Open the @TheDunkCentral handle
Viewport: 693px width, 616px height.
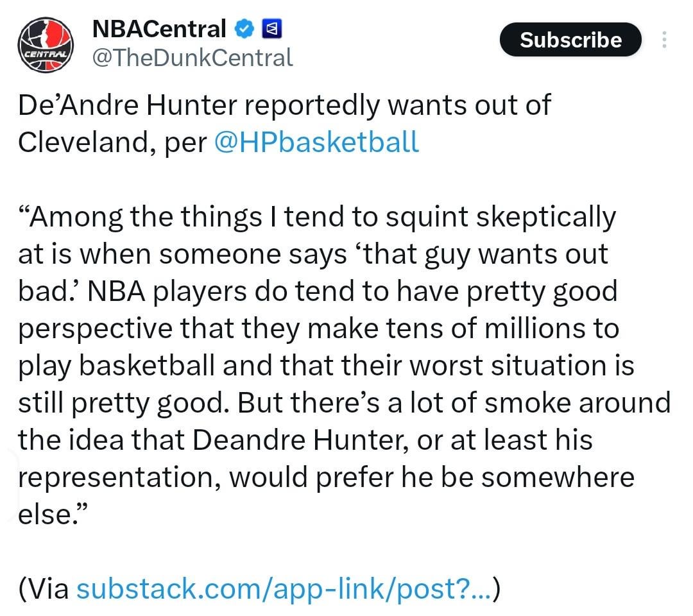coord(193,58)
